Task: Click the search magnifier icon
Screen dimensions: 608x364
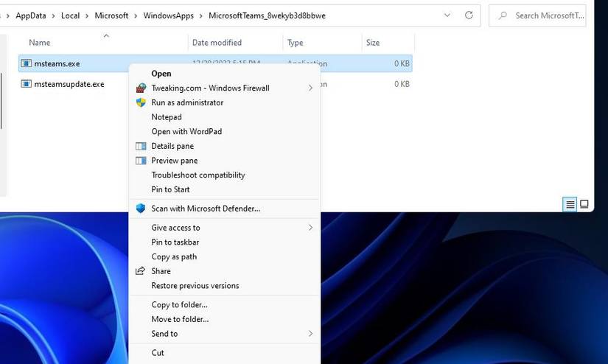Action: 503,15
